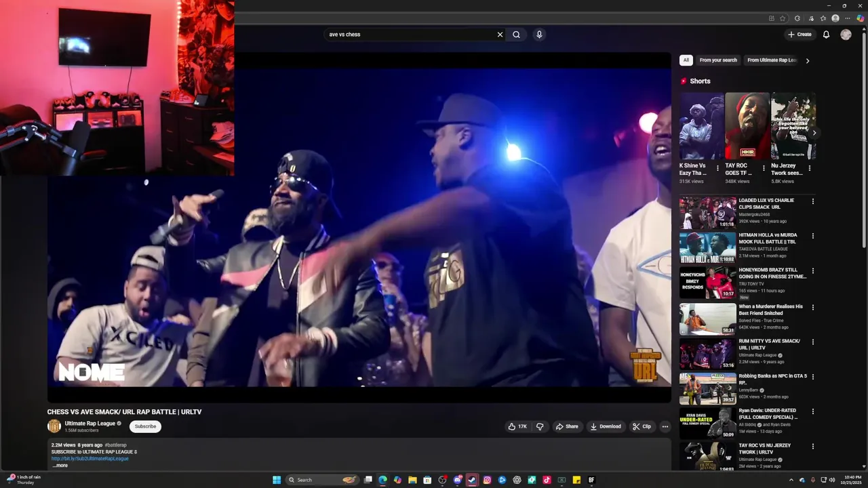This screenshot has height=488, width=868.
Task: Open the browser profile icon in toolbar
Action: click(835, 18)
